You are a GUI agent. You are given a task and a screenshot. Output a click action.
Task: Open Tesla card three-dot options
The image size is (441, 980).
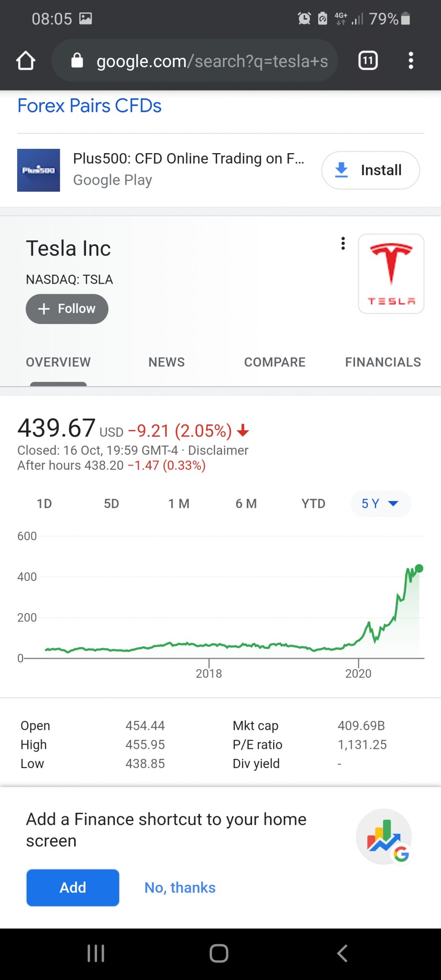(x=343, y=244)
